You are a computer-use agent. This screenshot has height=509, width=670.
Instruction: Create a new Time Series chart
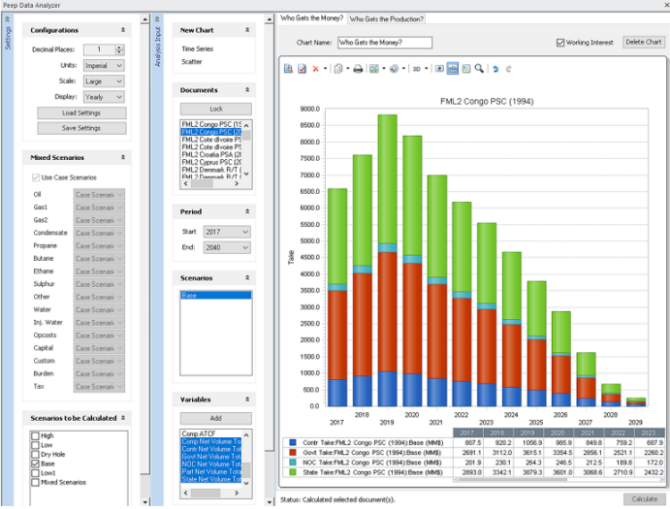coord(197,49)
